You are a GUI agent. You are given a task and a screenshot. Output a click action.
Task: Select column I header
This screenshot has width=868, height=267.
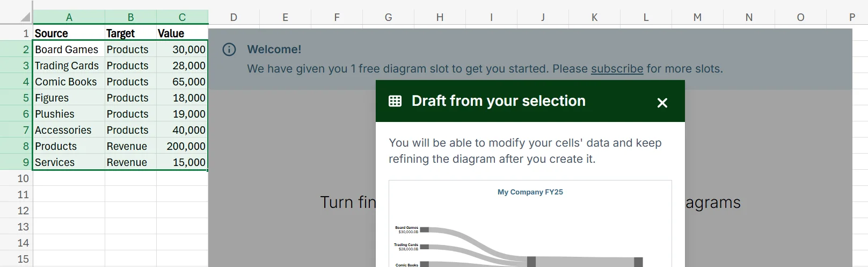point(491,17)
